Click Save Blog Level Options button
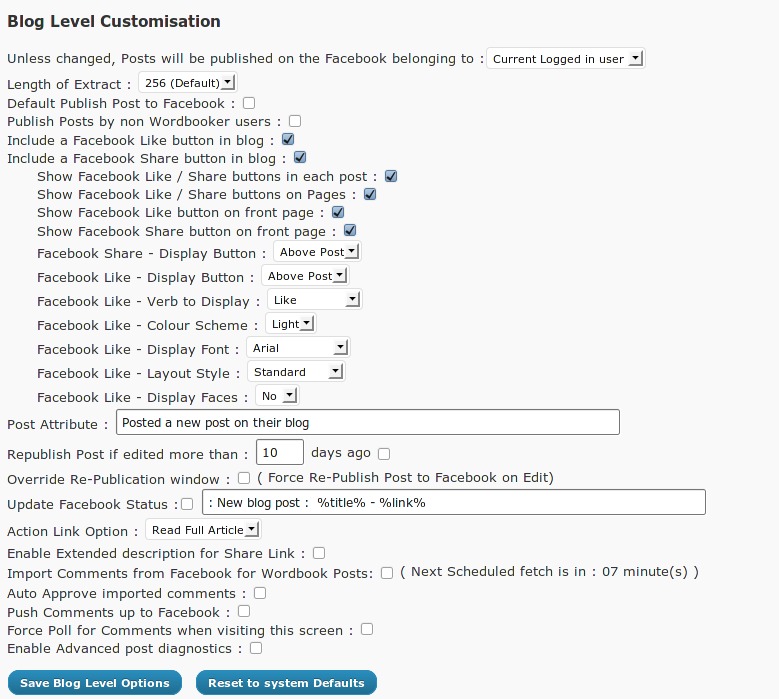The height and width of the screenshot is (699, 779). [95, 683]
